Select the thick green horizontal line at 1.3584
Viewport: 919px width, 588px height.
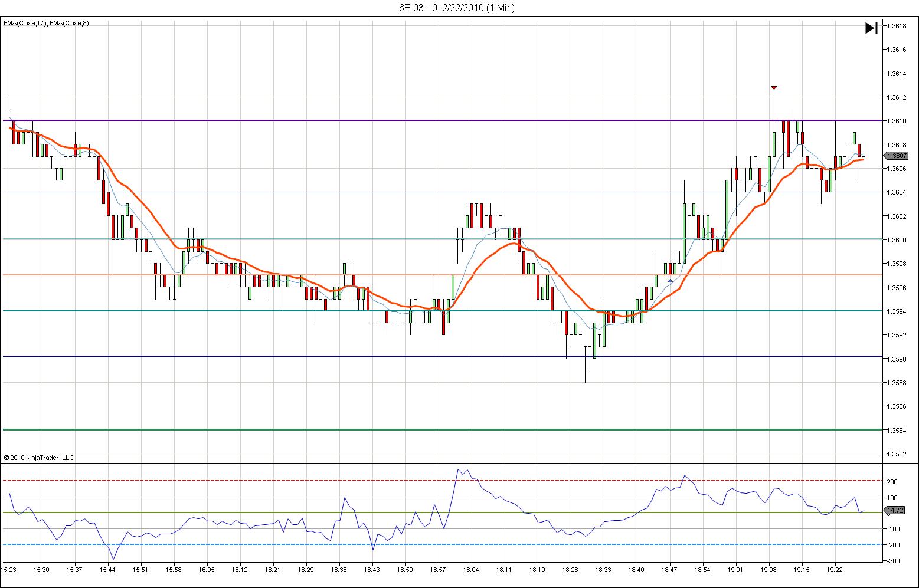[x=443, y=429]
